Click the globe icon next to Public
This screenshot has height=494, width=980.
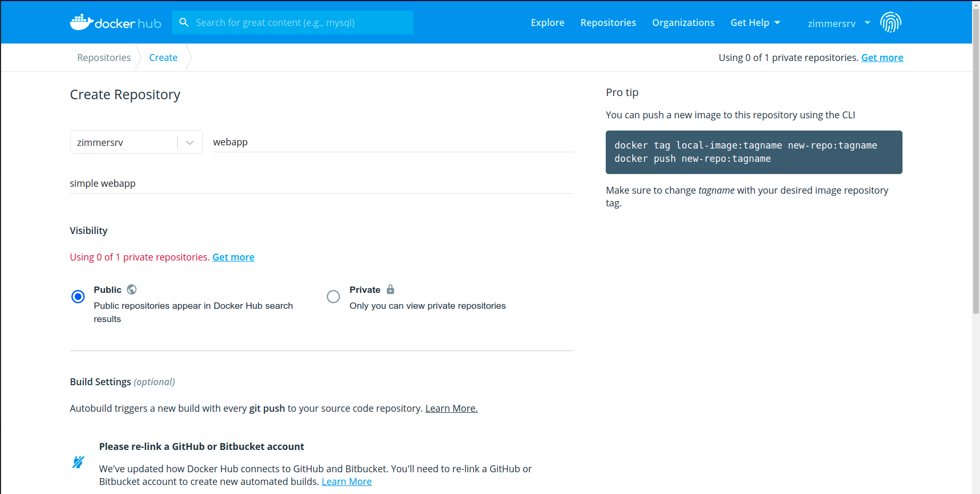[x=132, y=289]
